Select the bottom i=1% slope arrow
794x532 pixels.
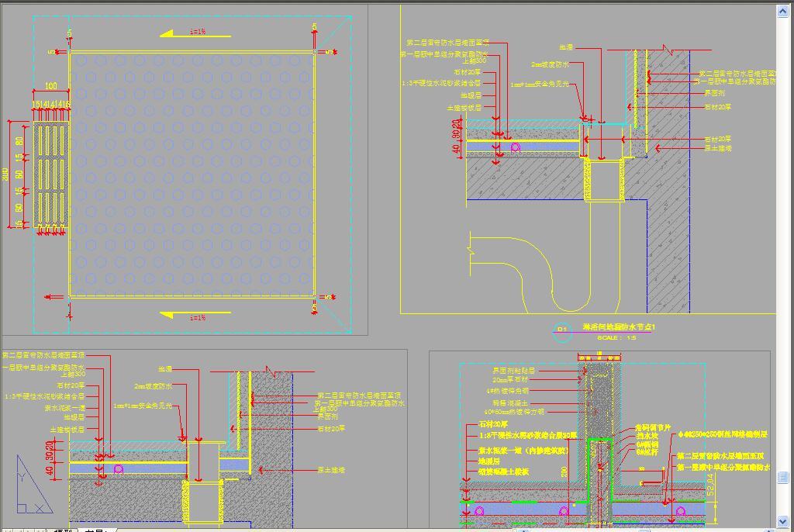tap(195, 316)
